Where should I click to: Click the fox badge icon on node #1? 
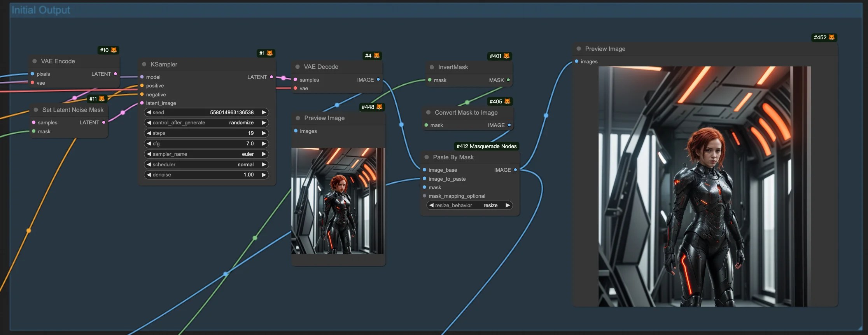269,53
